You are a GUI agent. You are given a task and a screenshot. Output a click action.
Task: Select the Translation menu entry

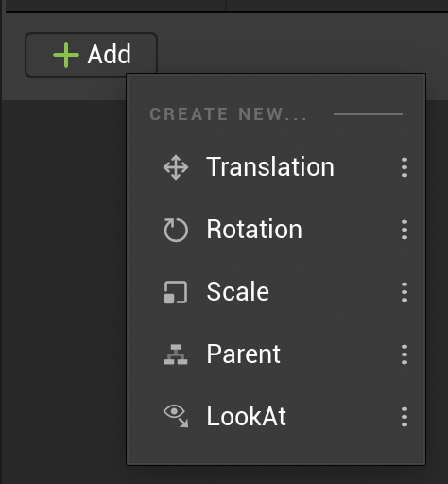click(276, 167)
